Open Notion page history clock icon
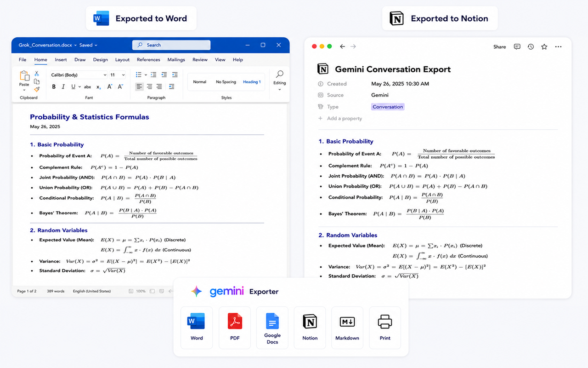 click(531, 46)
